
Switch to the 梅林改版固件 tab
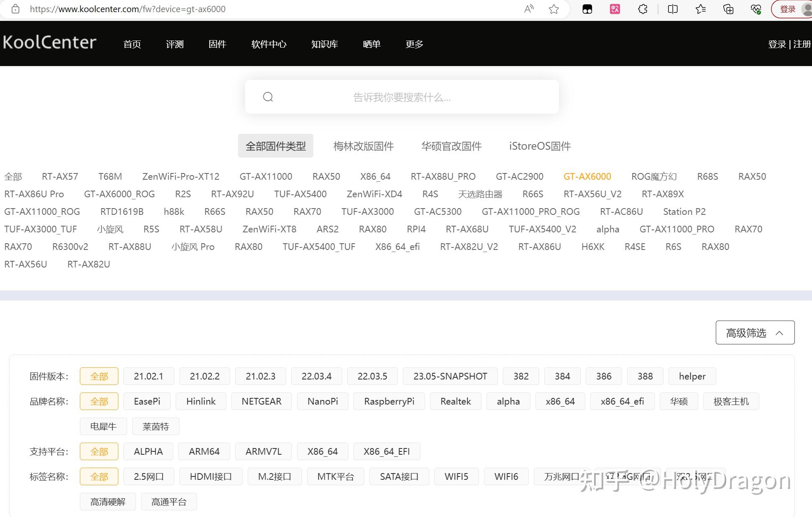coord(363,145)
